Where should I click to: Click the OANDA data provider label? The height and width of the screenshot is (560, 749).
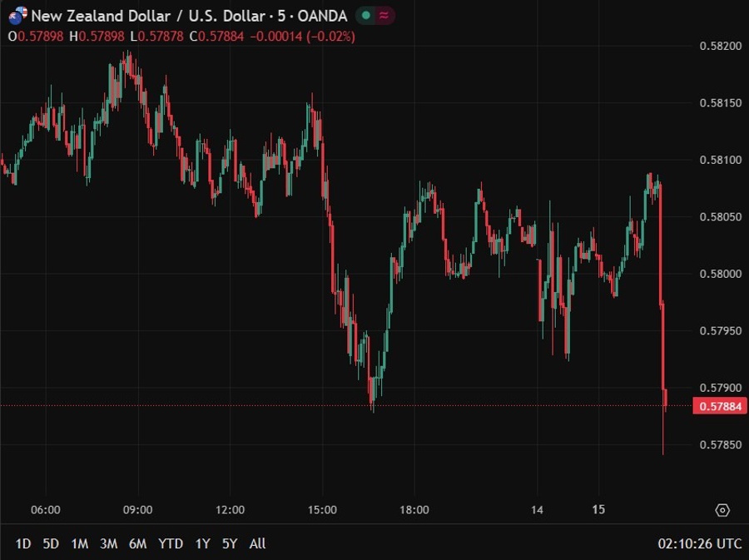[x=324, y=16]
